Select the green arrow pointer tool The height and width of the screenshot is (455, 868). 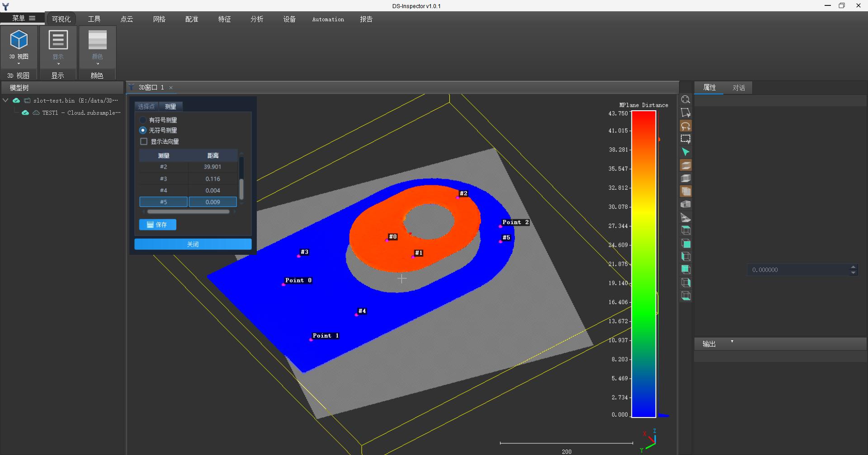[685, 152]
